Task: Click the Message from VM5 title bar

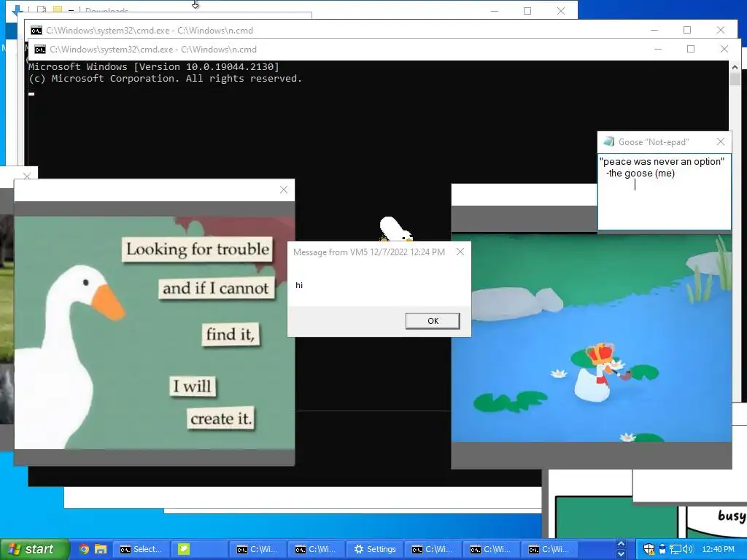Action: click(x=369, y=252)
